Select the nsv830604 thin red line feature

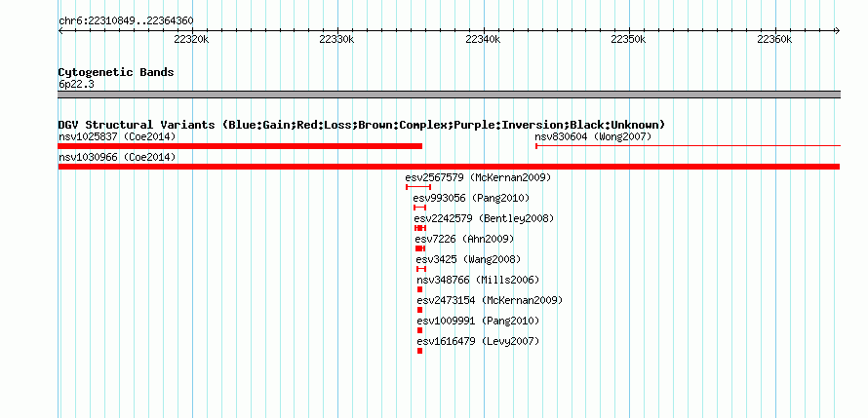pos(689,146)
